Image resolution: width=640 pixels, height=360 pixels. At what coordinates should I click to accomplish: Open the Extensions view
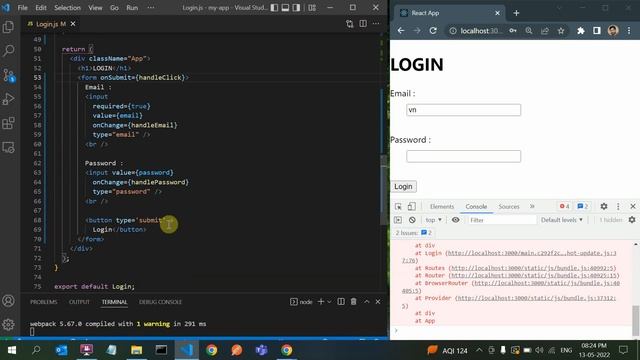tap(8, 123)
